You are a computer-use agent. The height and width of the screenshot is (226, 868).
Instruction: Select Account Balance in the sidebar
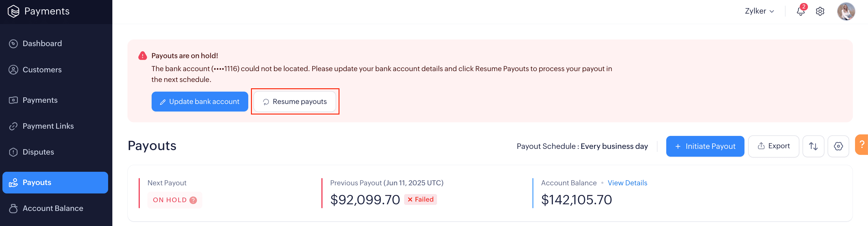[x=53, y=209]
